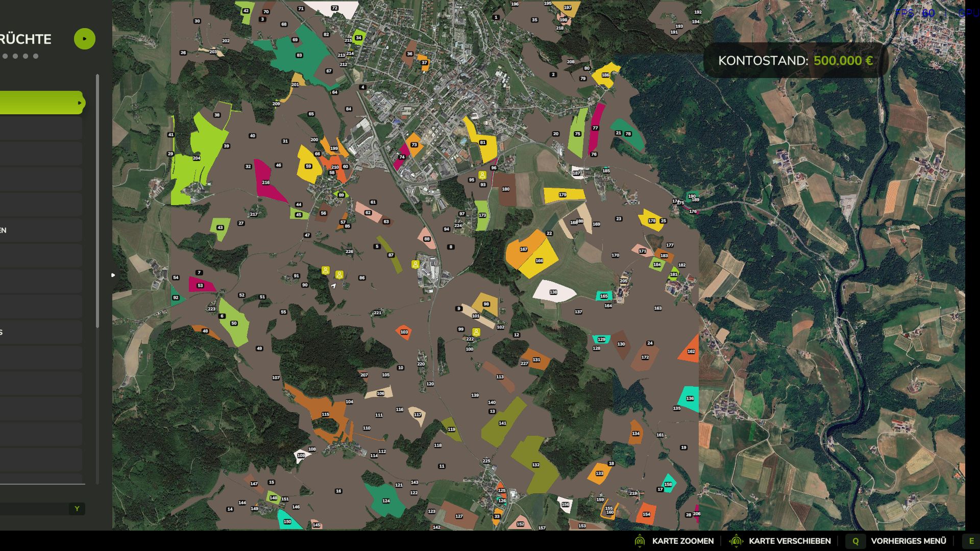Select field 53 marker
The width and height of the screenshot is (980, 551).
coord(200,286)
